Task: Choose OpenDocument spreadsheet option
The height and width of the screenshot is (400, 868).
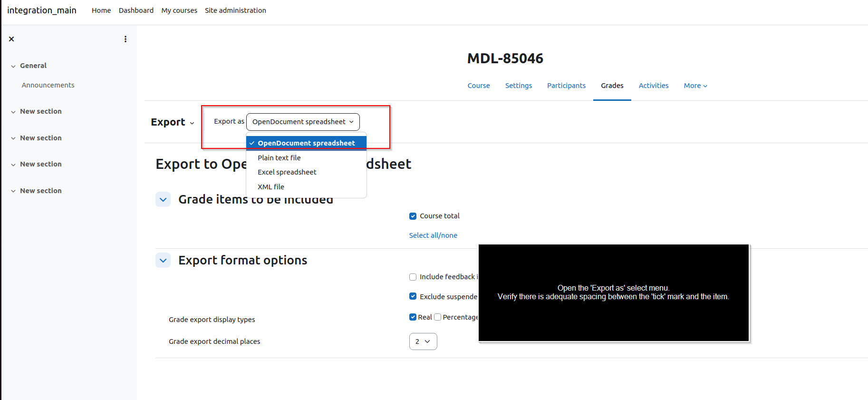Action: click(306, 143)
